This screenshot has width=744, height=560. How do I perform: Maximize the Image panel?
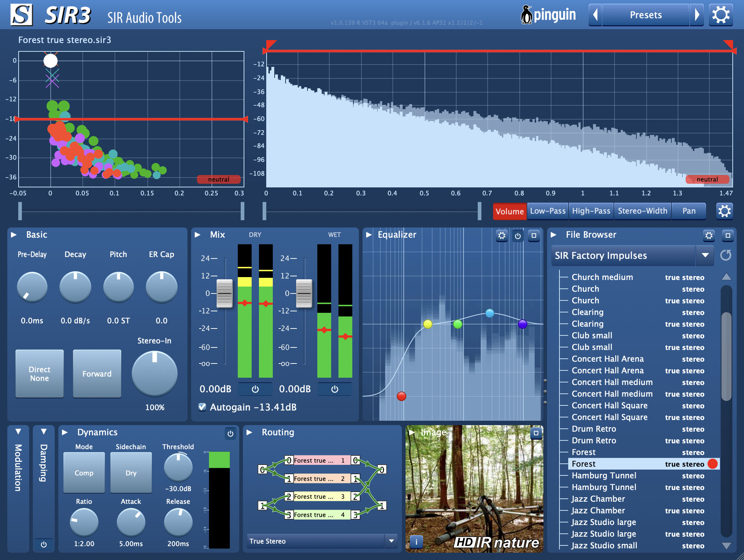[536, 433]
